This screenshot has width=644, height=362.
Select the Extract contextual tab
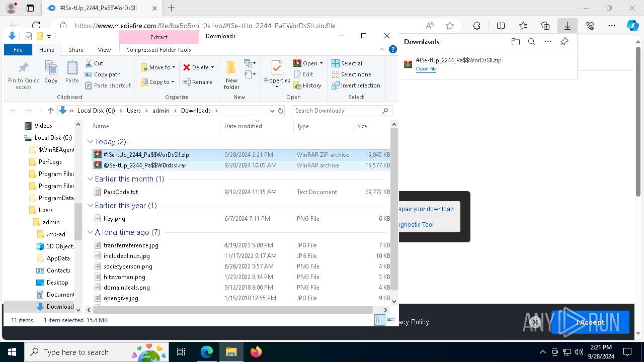pyautogui.click(x=159, y=37)
